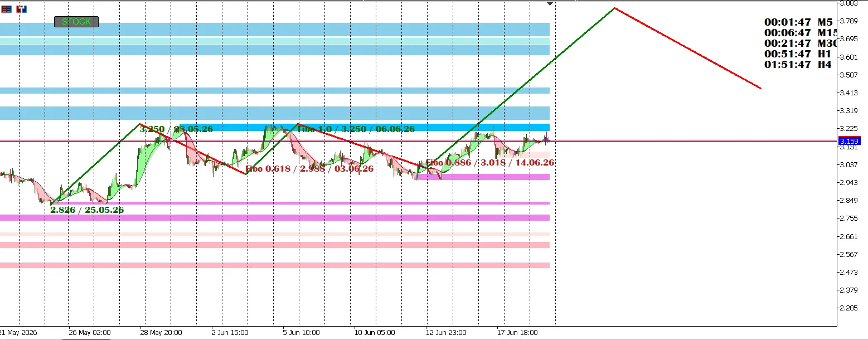Click the 2.826 / 25.05.26 low label
The height and width of the screenshot is (340, 868).
pyautogui.click(x=87, y=210)
